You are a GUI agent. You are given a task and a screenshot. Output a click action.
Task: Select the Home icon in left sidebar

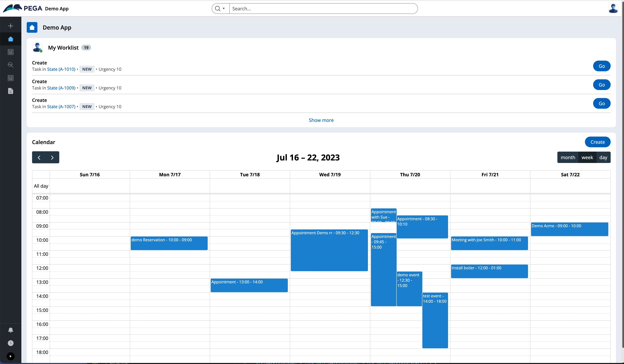(x=11, y=39)
